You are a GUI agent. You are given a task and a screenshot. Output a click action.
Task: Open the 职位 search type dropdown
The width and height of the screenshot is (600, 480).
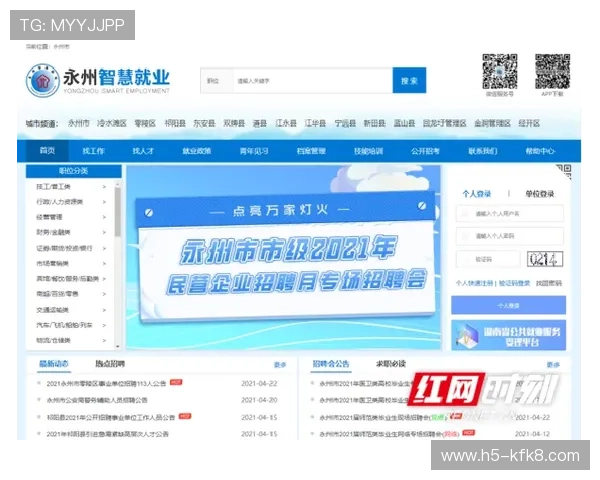pyautogui.click(x=217, y=81)
